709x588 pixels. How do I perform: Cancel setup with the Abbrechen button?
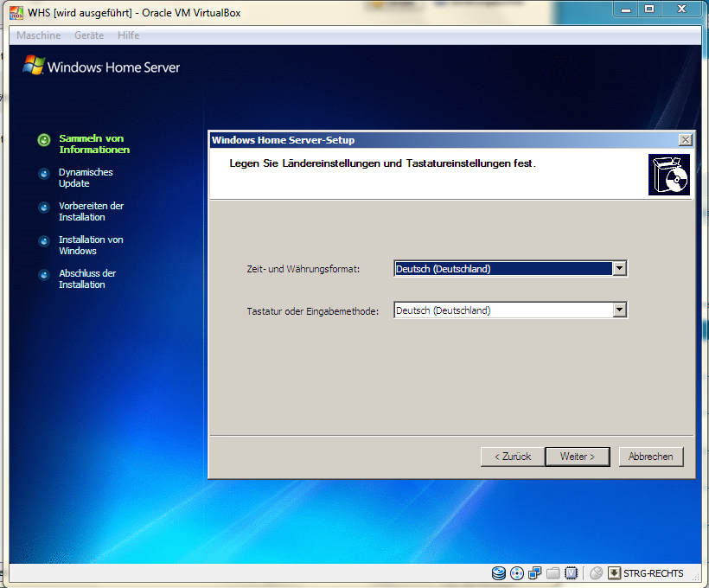(651, 457)
